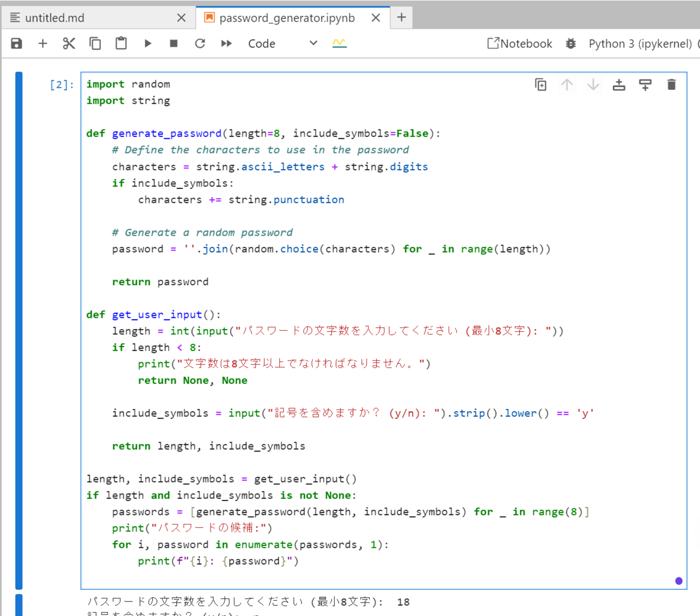Save the notebook with the floppy icon

[16, 43]
